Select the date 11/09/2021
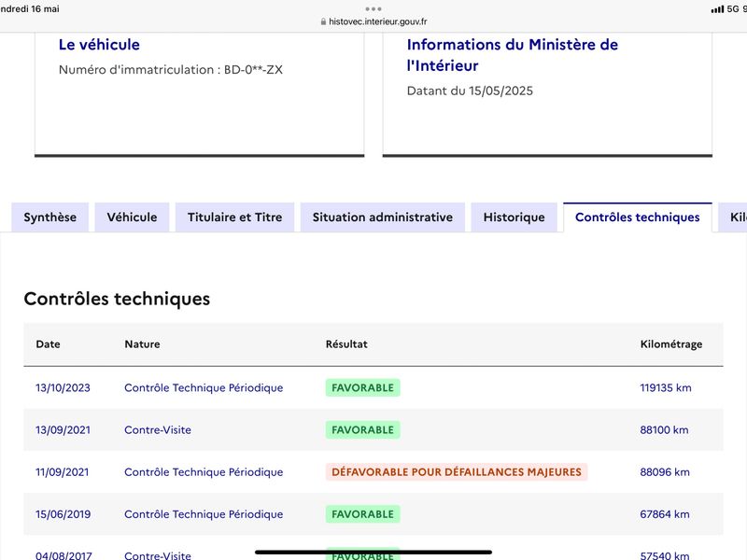 click(62, 472)
